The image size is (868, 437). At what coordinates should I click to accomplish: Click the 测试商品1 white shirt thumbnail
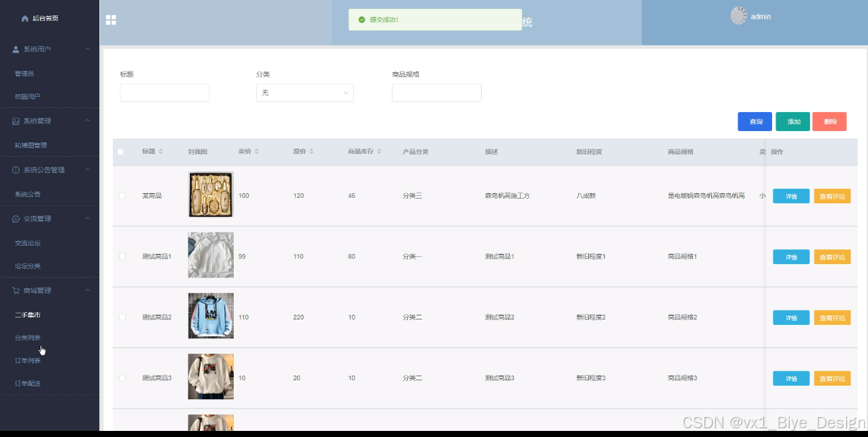coord(211,255)
